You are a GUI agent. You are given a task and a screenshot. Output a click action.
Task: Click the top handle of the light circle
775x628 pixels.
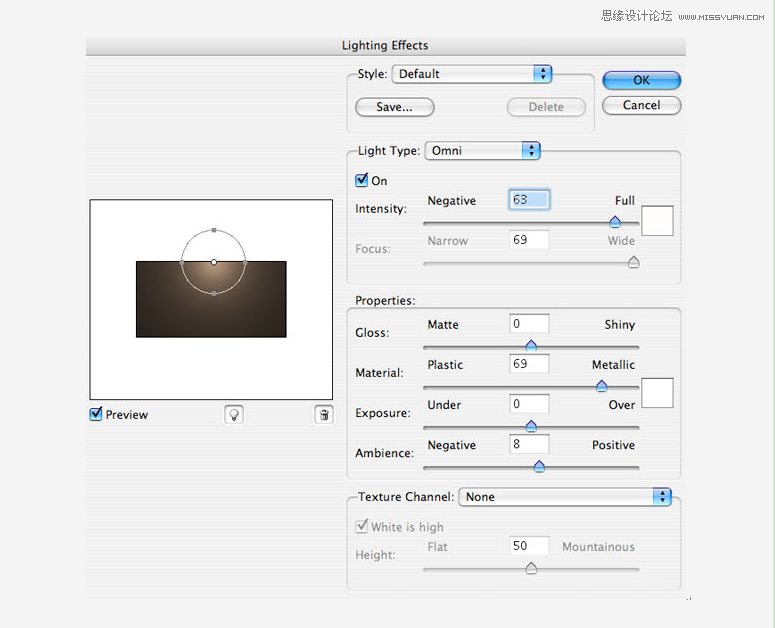tap(214, 230)
